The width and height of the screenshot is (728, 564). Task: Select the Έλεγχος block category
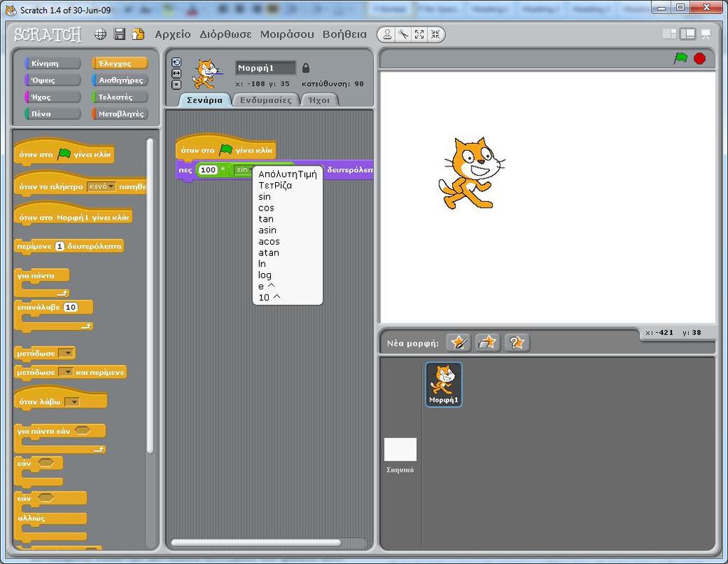tap(119, 63)
